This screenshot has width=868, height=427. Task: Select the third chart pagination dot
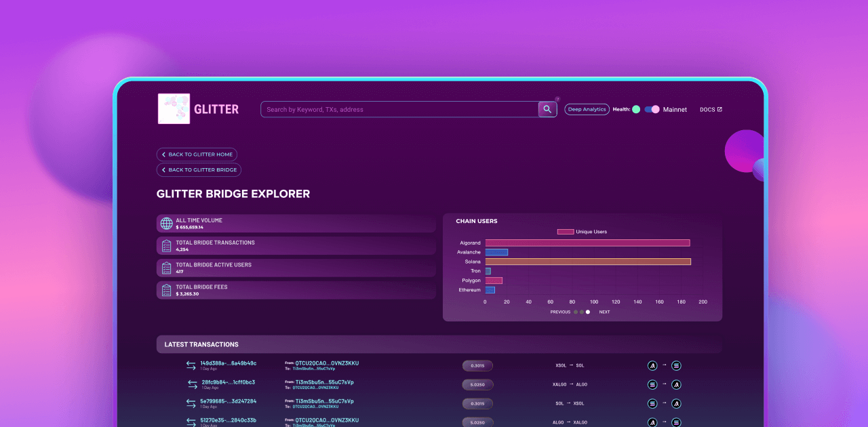(588, 312)
